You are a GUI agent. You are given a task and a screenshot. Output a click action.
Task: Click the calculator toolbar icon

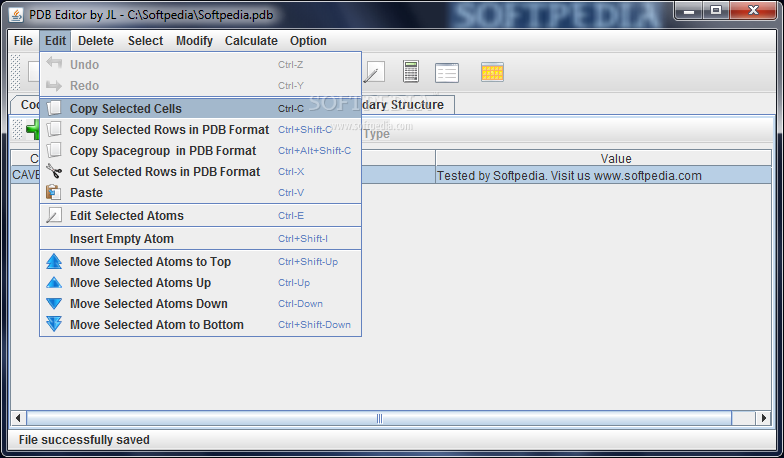(x=410, y=72)
